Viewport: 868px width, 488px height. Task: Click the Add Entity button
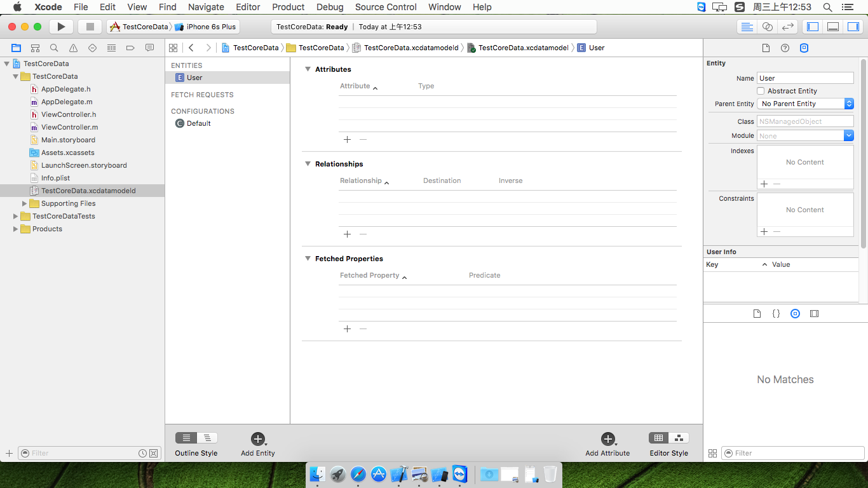coord(258,444)
